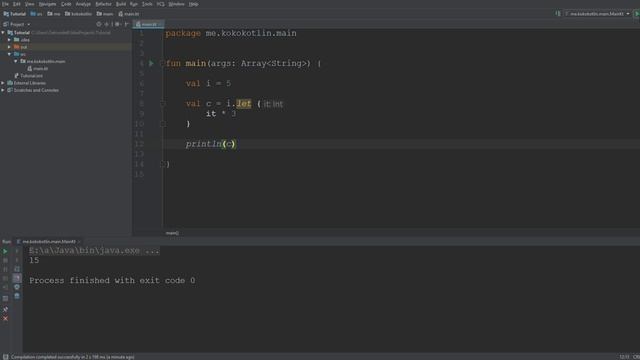
Task: Select Tutorial.iml in the project tree
Action: click(x=29, y=76)
